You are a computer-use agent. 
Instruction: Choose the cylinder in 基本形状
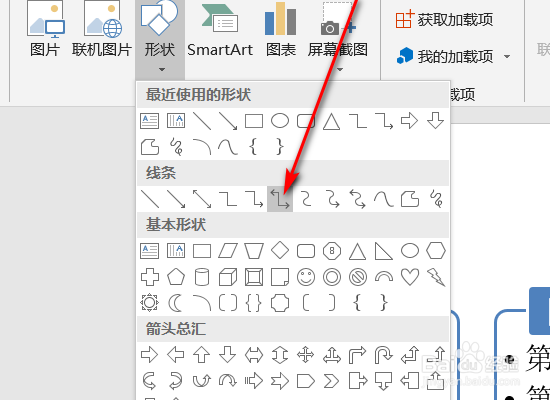[x=202, y=277]
